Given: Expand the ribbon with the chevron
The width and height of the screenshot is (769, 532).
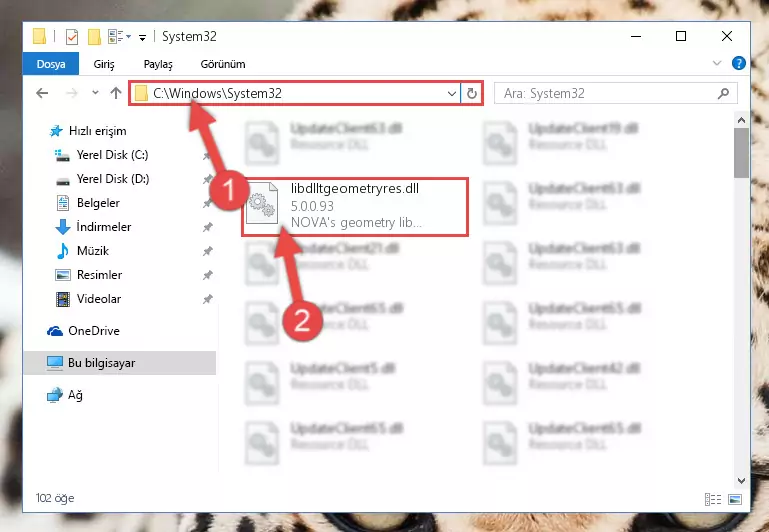Looking at the screenshot, I should (x=717, y=63).
